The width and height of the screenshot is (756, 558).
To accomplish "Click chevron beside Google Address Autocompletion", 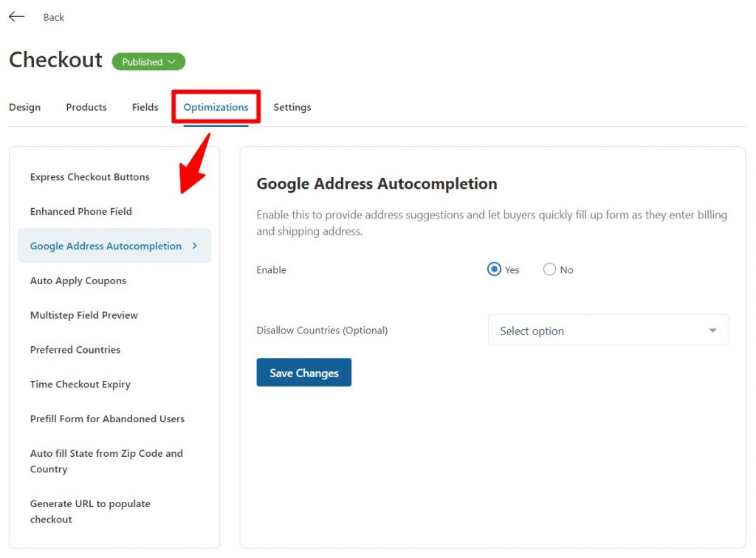I will coord(195,246).
